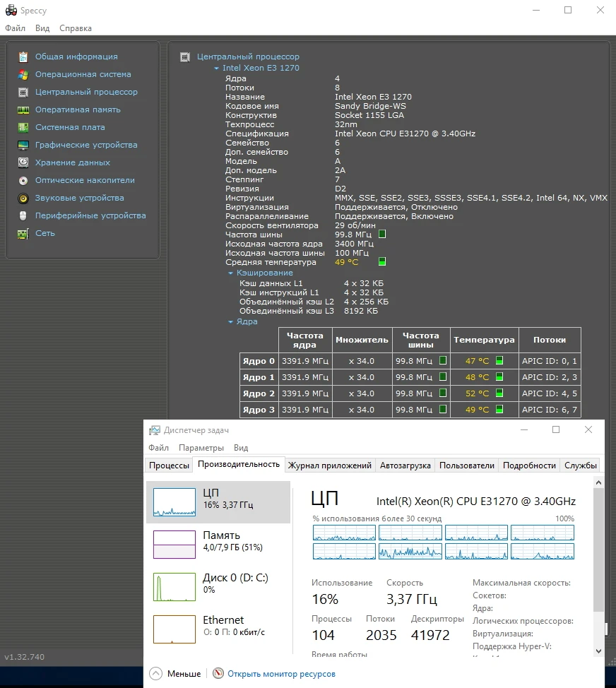Select the Производительность tab

tap(239, 464)
